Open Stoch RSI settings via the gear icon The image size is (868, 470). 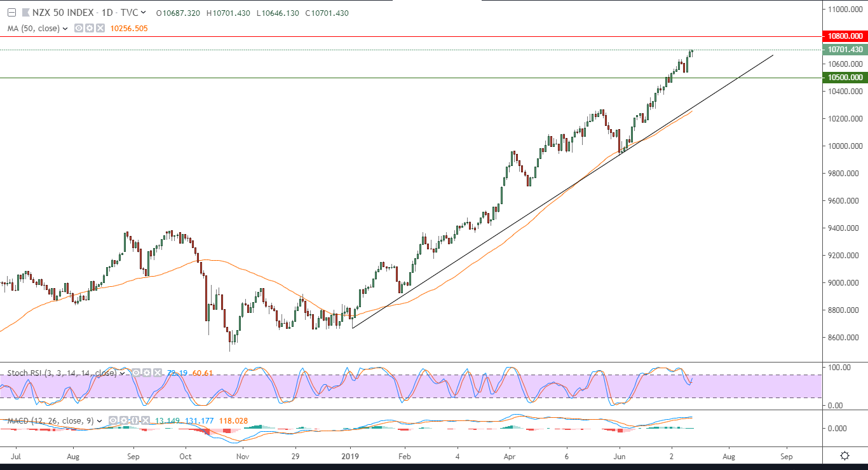[x=147, y=373]
